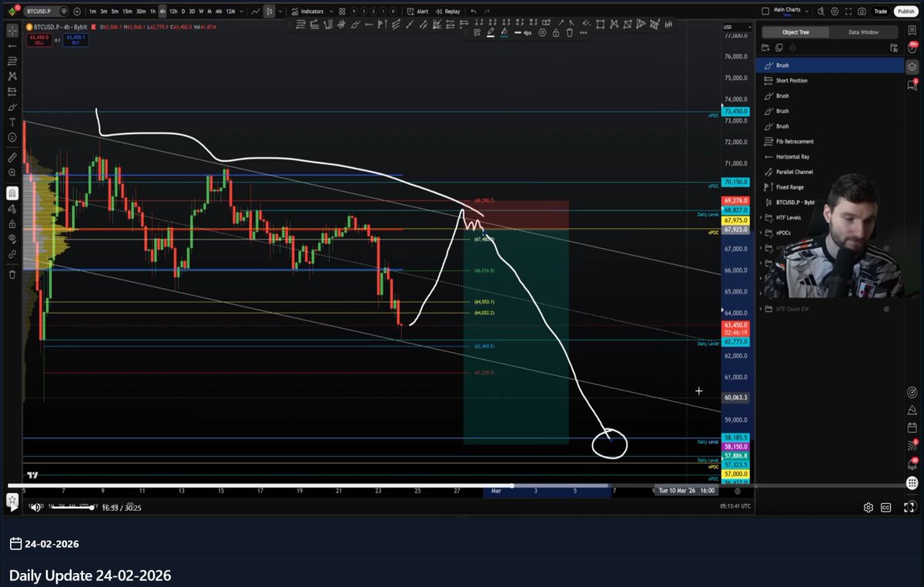Toggle closed captions CC button

[885, 508]
